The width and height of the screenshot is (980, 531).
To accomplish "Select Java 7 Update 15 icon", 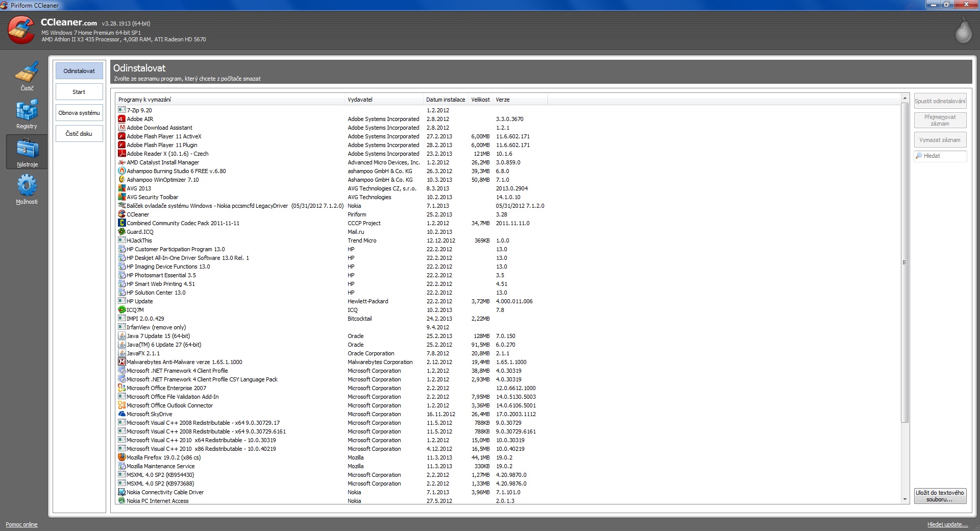I will pos(122,336).
